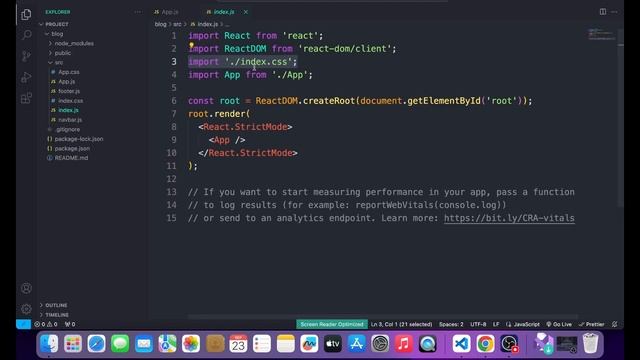
Task: Open Safari from the dock
Action: pyautogui.click(x=96, y=344)
